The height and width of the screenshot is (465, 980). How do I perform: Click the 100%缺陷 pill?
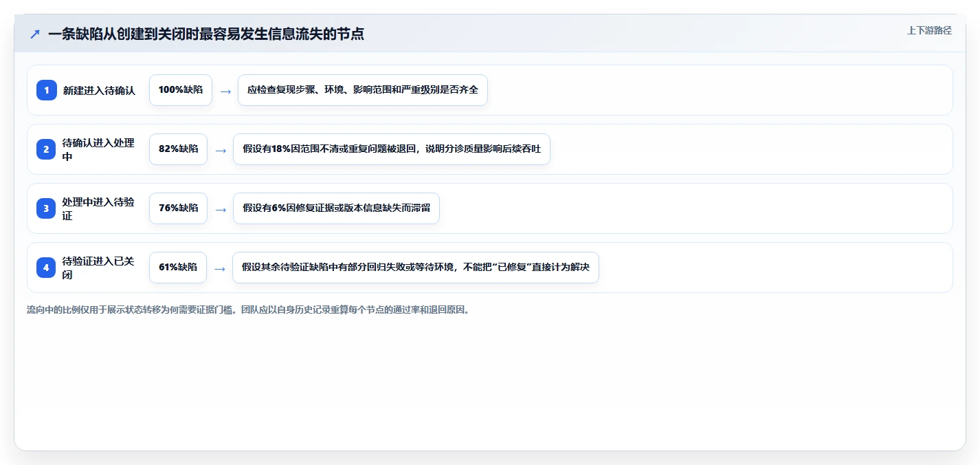[181, 90]
